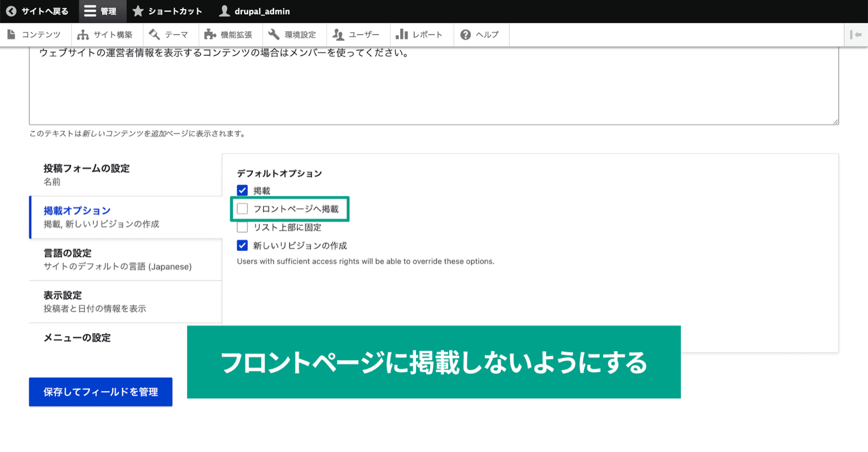This screenshot has height=452, width=868.
Task: Open the 機能拡張 menu label
Action: 236,35
